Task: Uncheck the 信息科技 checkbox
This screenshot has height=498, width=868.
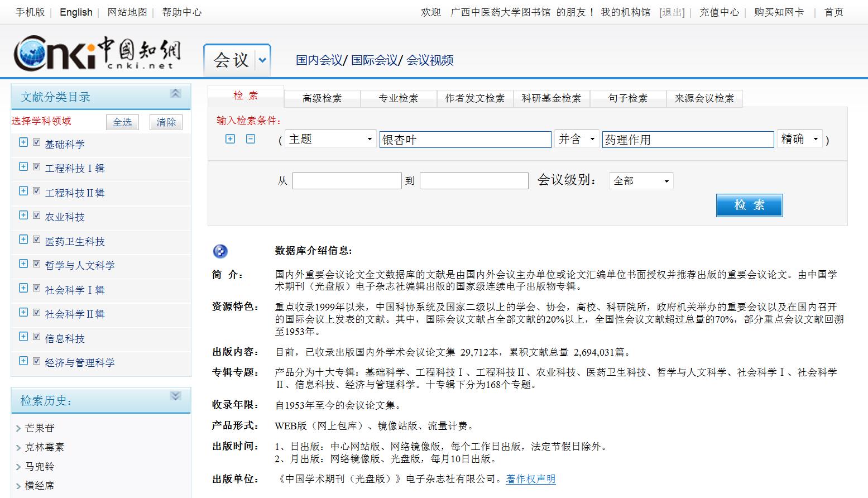Action: coord(37,337)
